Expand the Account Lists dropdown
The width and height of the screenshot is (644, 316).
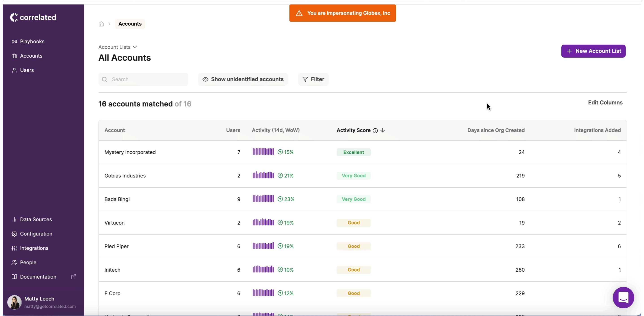pos(118,47)
